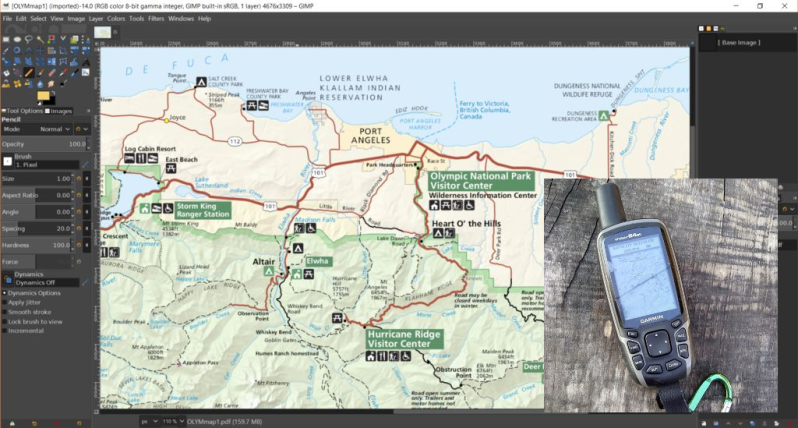Screen dimensions: 798x428
Task: Click the 1. Pixel brush name field
Action: (x=46, y=165)
